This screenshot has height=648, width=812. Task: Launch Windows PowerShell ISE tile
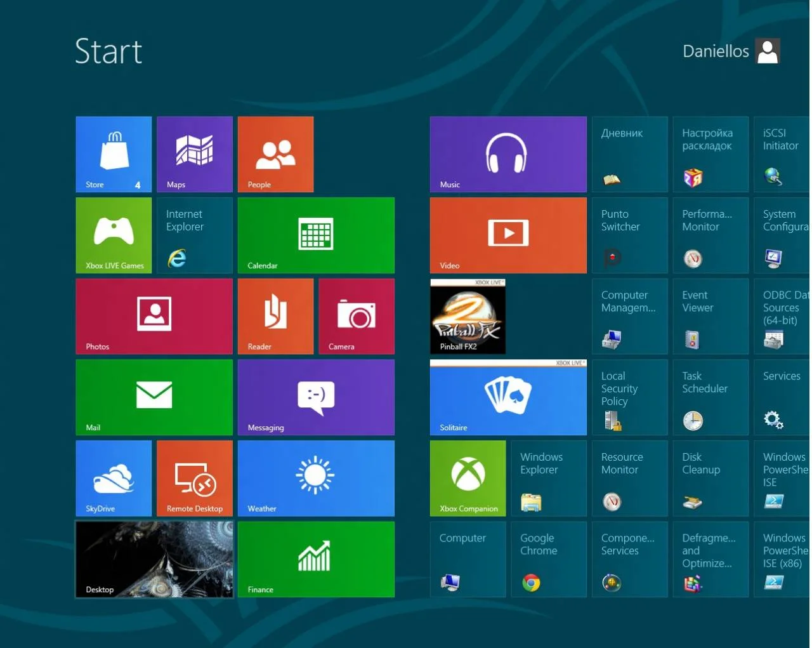coord(783,479)
